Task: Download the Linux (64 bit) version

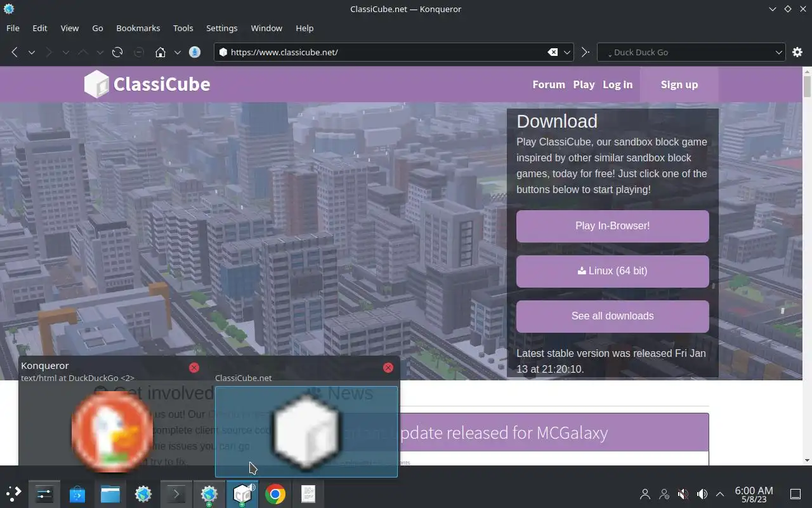Action: [x=612, y=271]
